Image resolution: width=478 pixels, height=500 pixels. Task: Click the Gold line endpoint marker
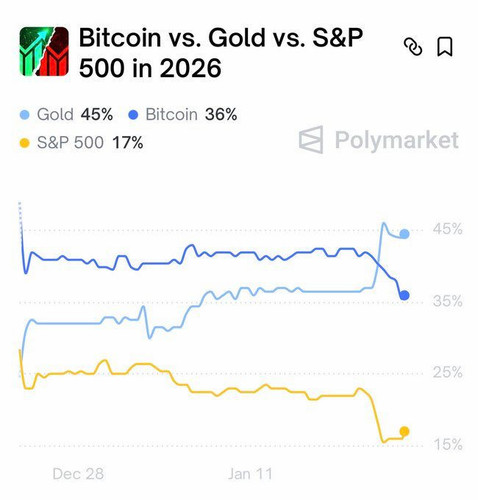[x=404, y=234]
